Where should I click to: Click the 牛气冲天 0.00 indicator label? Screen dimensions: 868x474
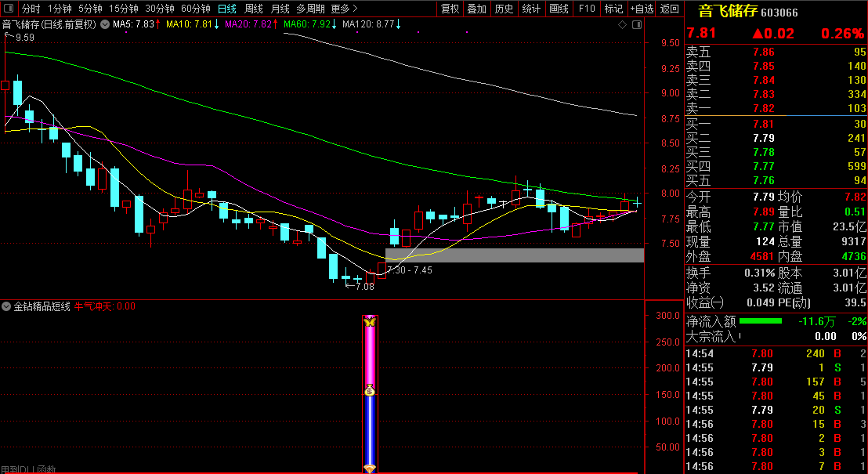105,306
